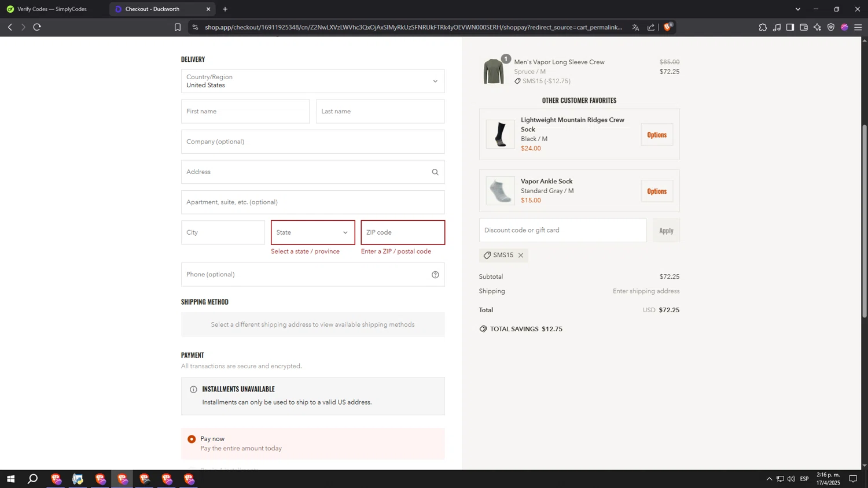Click Men's Vapor Long Sleeve Crew thumbnail
The width and height of the screenshot is (868, 488).
(x=494, y=71)
